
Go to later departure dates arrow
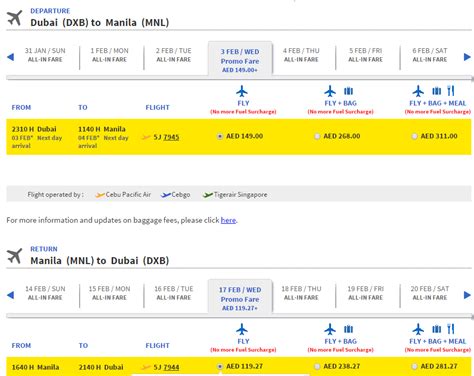pyautogui.click(x=467, y=57)
